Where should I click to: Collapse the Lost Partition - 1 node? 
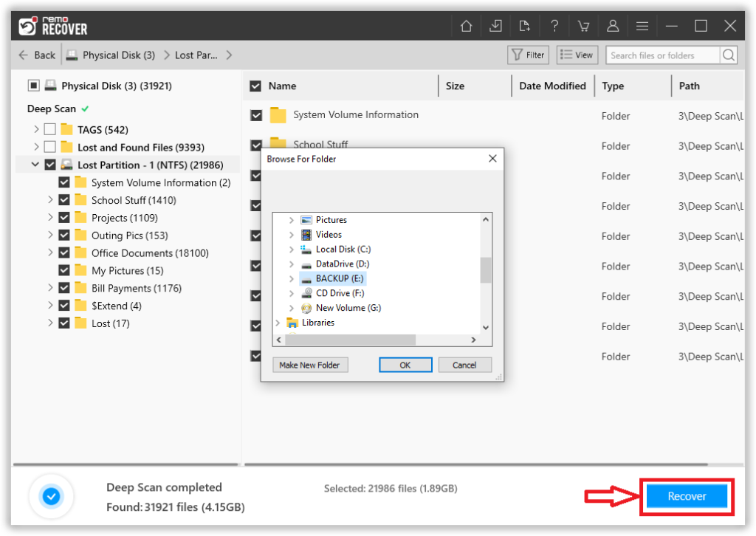[x=35, y=165]
